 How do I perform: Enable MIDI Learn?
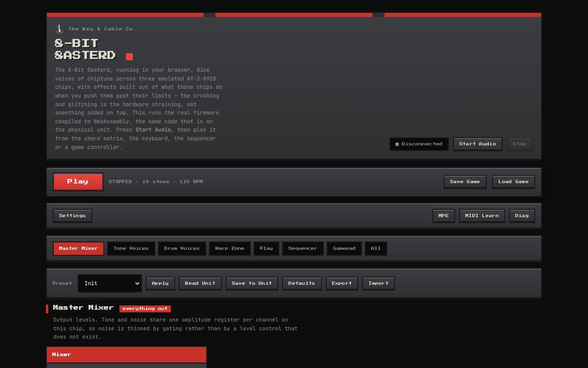point(481,216)
